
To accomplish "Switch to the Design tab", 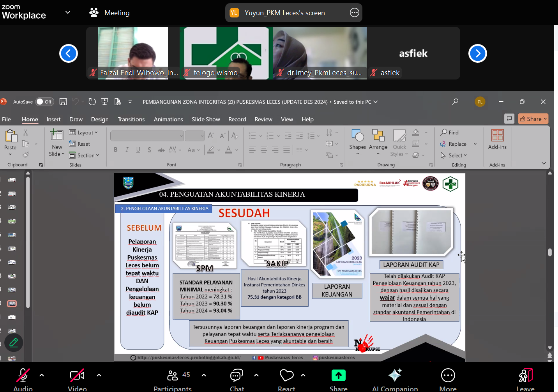I will pyautogui.click(x=100, y=119).
